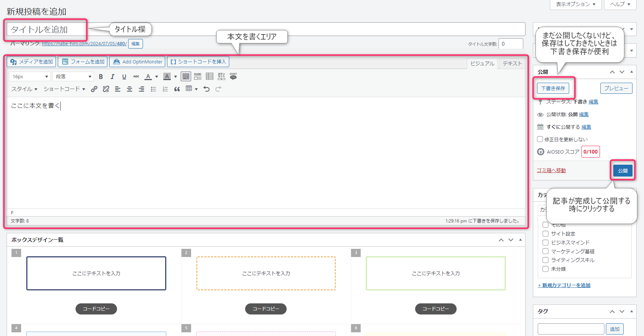
Task: Toggle bold formatting
Action: pos(101,77)
